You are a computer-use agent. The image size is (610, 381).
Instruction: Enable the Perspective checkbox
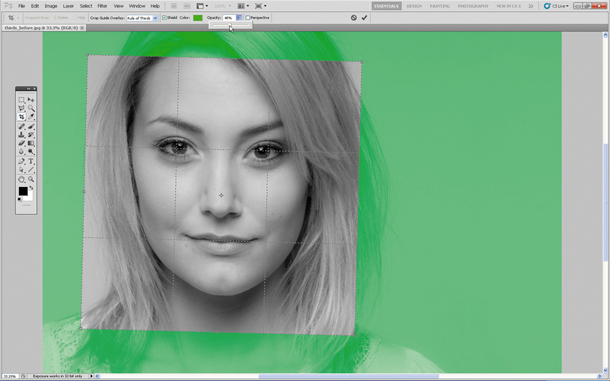tap(248, 18)
